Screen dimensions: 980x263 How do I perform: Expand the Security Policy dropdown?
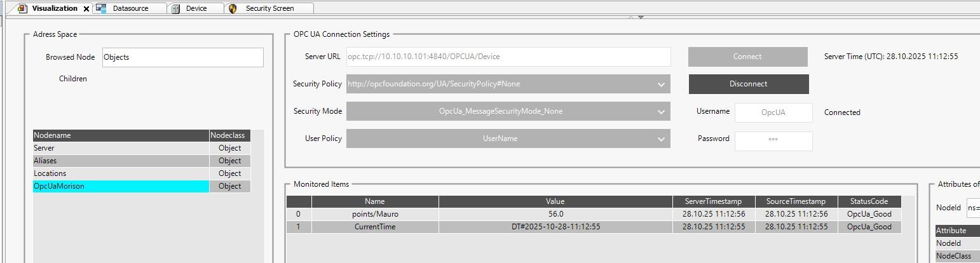[x=661, y=84]
